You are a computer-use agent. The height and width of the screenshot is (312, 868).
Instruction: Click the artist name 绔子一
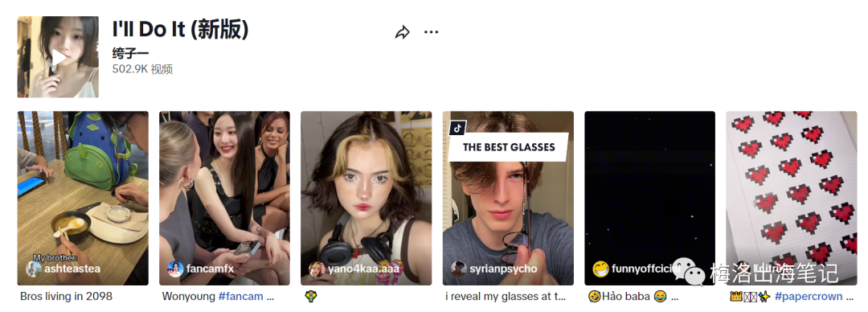(131, 55)
